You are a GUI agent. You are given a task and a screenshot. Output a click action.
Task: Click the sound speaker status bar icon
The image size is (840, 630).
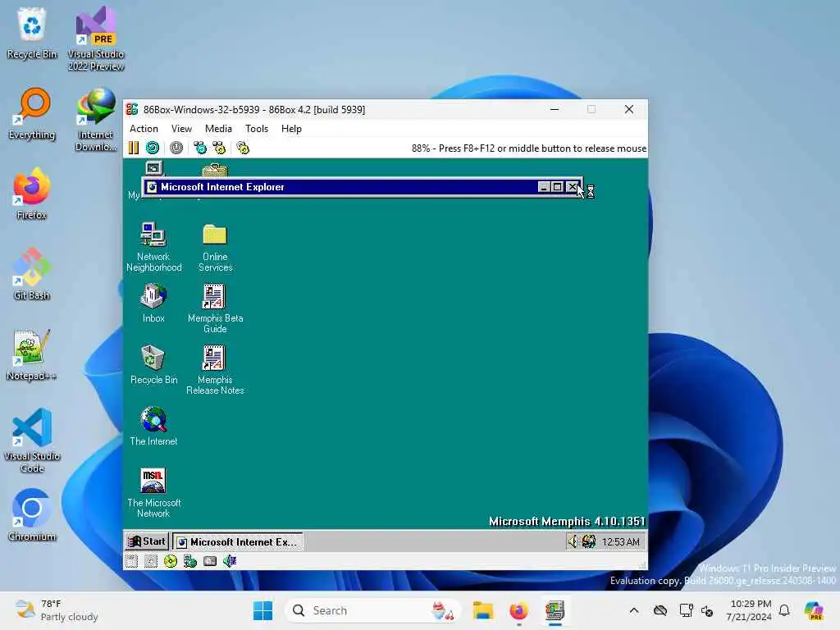click(x=230, y=561)
